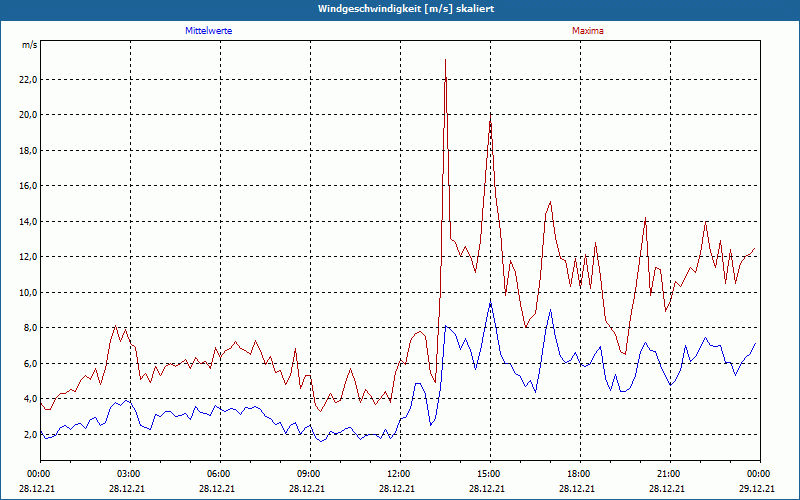Click the 4,0 y-axis value
The width and height of the screenshot is (800, 500).
pos(31,398)
